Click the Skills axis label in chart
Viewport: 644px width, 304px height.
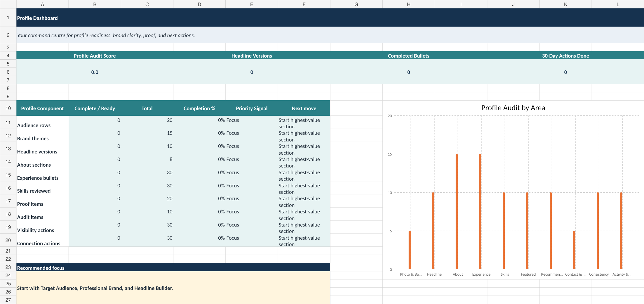point(505,274)
